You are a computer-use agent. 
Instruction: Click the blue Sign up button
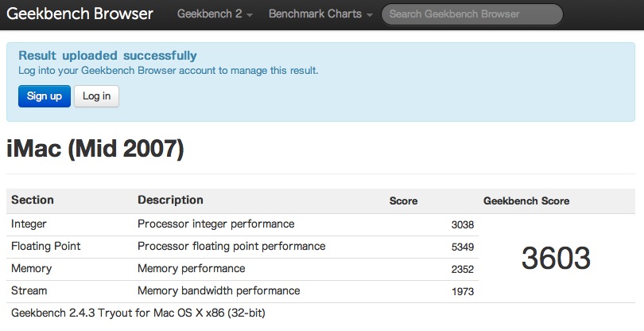(45, 96)
